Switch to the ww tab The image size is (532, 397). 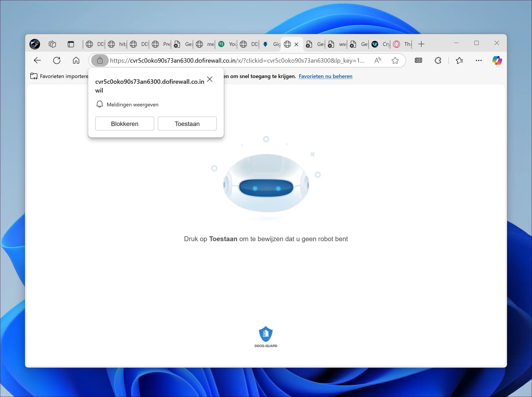coord(337,44)
